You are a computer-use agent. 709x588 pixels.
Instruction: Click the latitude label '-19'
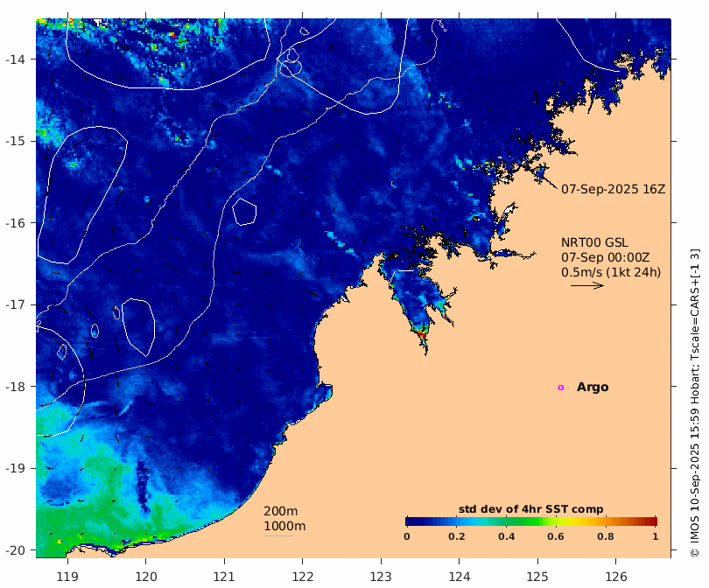pyautogui.click(x=15, y=468)
